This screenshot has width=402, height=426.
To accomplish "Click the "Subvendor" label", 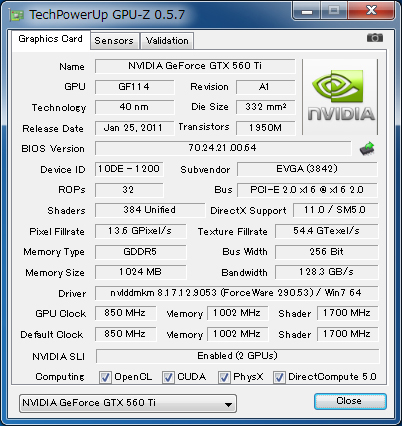I will click(205, 170).
